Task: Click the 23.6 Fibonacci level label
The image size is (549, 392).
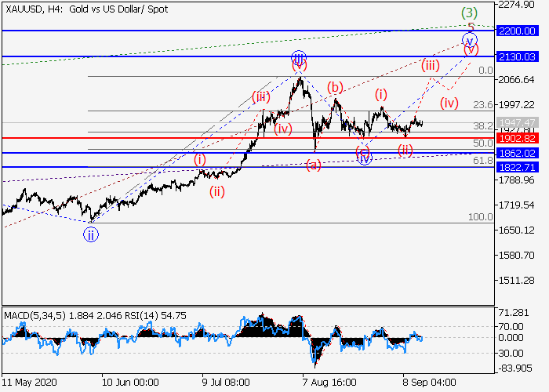Action: pos(483,104)
